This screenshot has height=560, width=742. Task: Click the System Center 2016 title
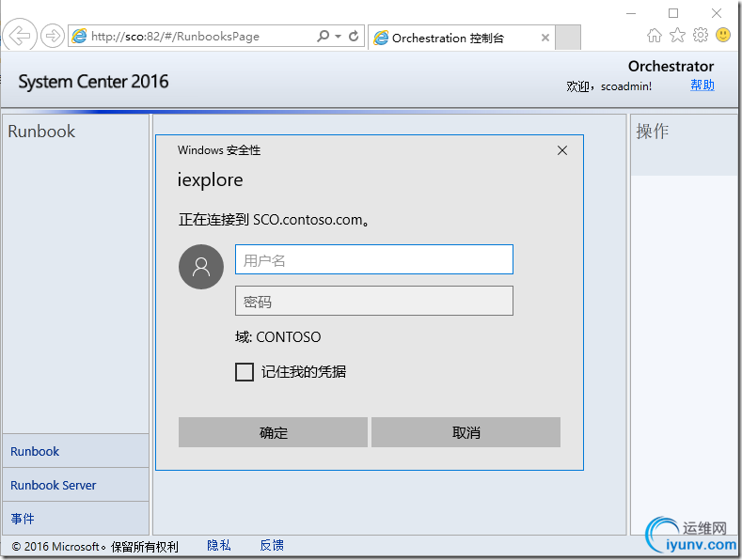(93, 82)
